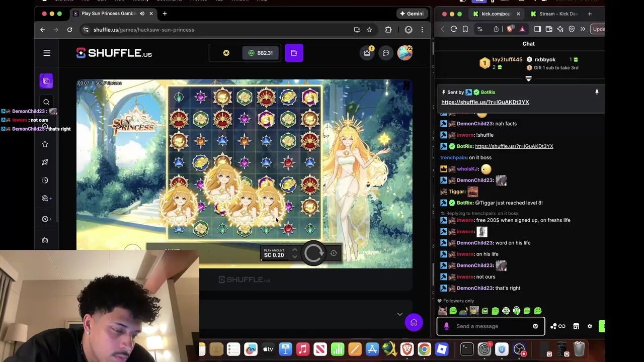This screenshot has height=362, width=644.
Task: Unpin the BotRix pinned message
Action: pos(597,93)
